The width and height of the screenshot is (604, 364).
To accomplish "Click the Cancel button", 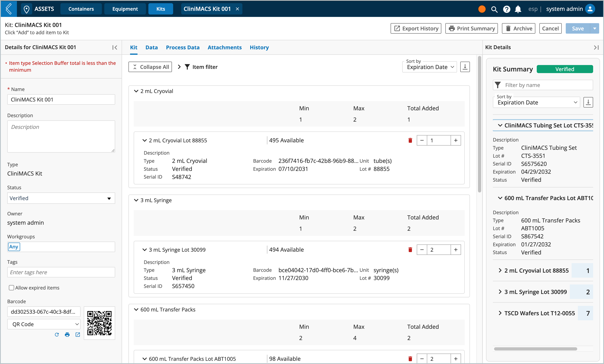I will (550, 28).
